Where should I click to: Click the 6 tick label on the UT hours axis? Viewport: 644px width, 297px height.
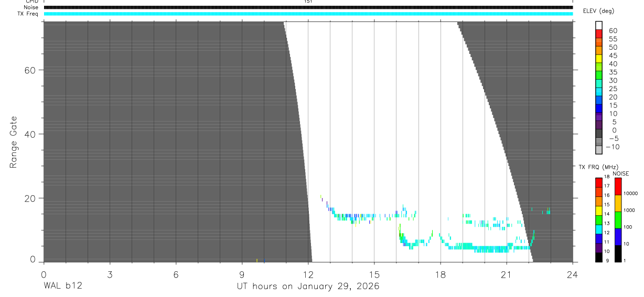coord(176,274)
